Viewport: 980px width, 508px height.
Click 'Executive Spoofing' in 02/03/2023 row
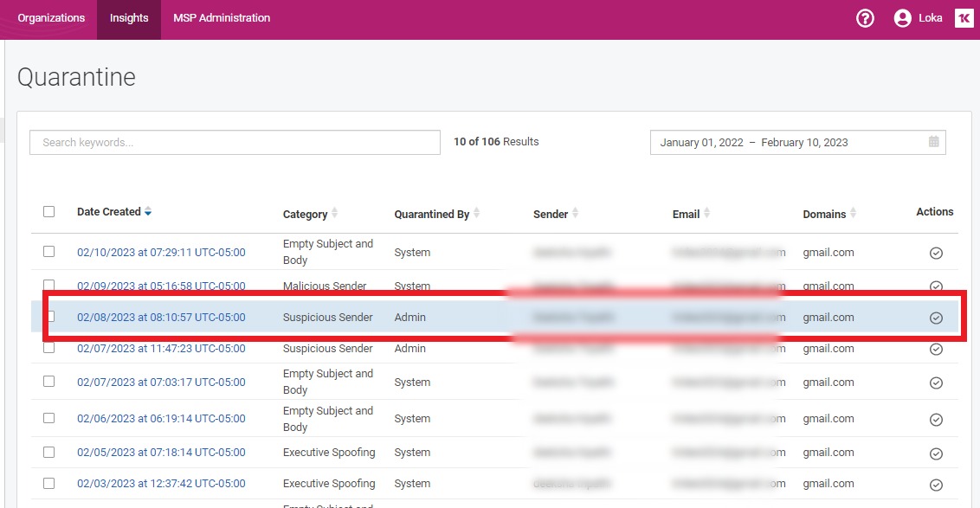tap(329, 484)
